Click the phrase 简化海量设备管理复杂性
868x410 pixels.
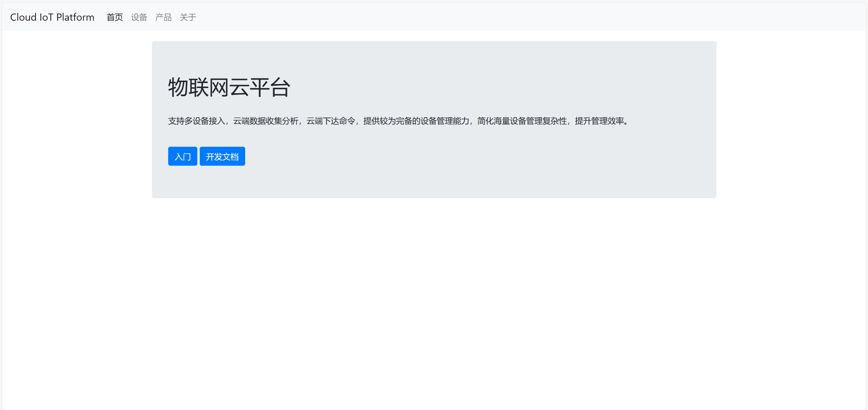522,121
